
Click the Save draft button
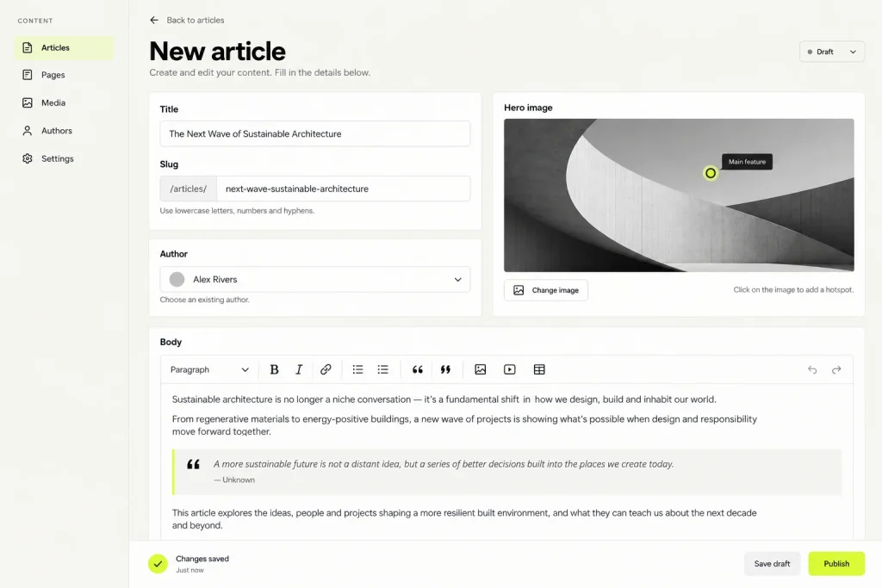point(772,564)
